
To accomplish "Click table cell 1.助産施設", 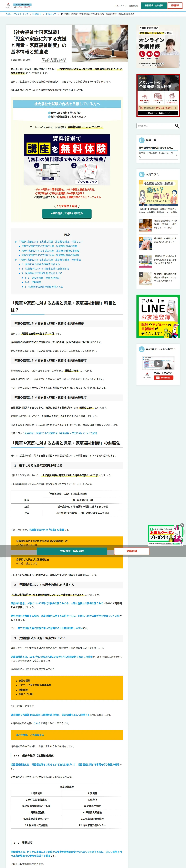I will [x=36, y=793].
